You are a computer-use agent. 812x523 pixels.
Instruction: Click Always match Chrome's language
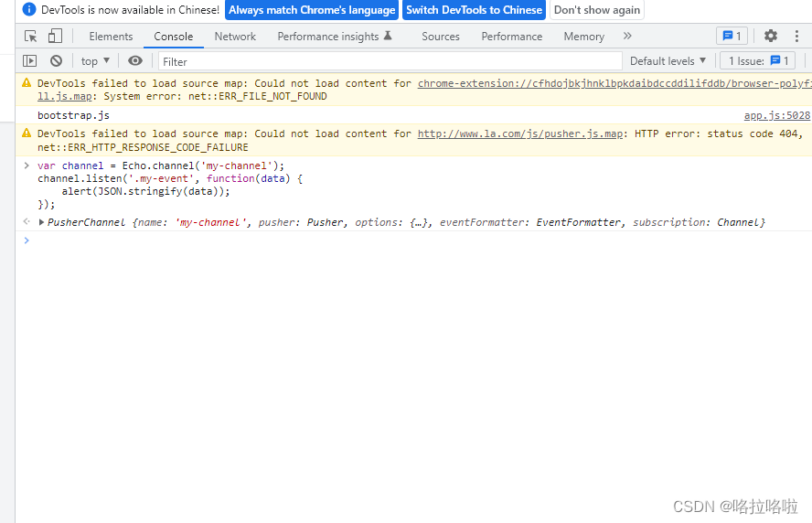pyautogui.click(x=312, y=10)
